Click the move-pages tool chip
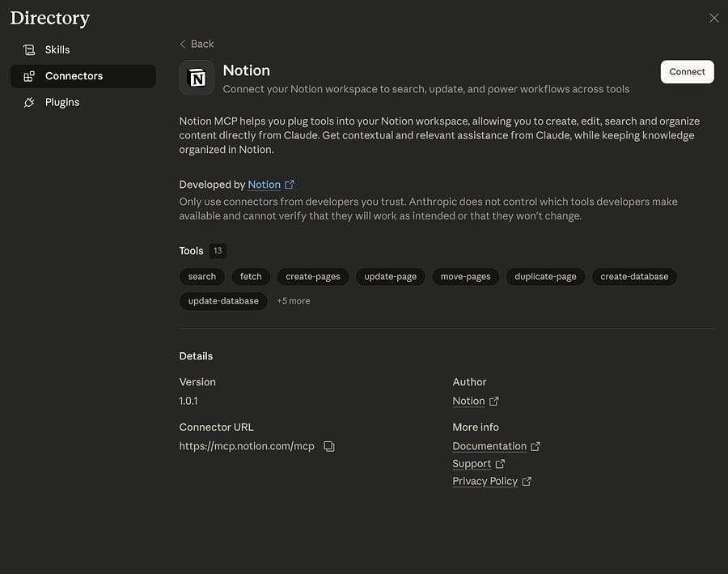Viewport: 728px width, 574px height. coord(466,277)
